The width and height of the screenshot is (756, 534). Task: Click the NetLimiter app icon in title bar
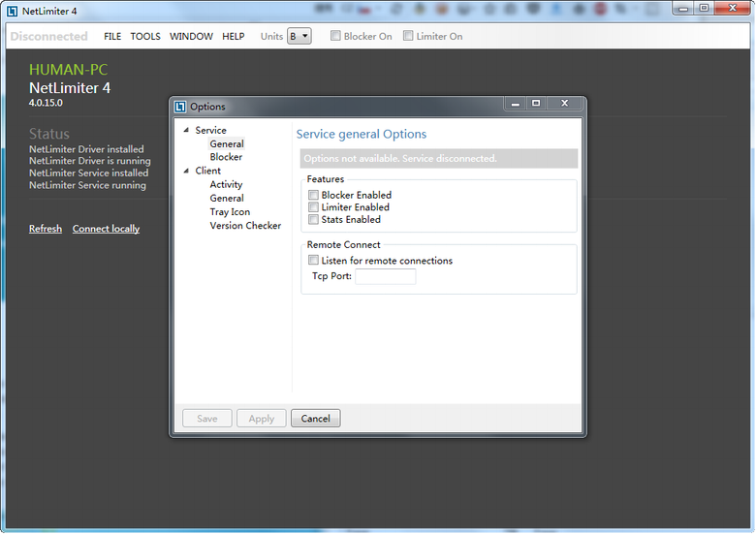coord(12,11)
